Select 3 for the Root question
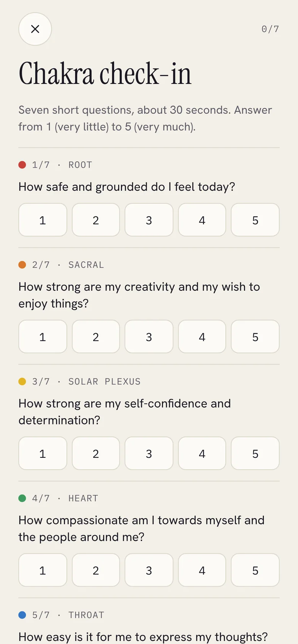 coord(149,220)
